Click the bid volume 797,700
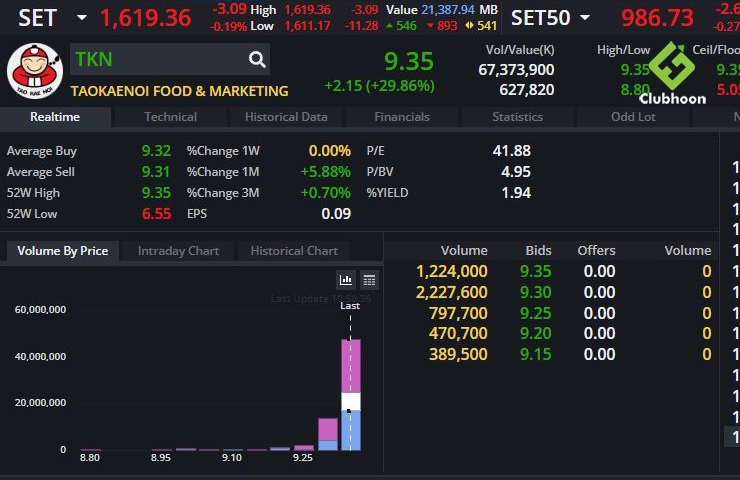This screenshot has width=740, height=480. (x=458, y=313)
